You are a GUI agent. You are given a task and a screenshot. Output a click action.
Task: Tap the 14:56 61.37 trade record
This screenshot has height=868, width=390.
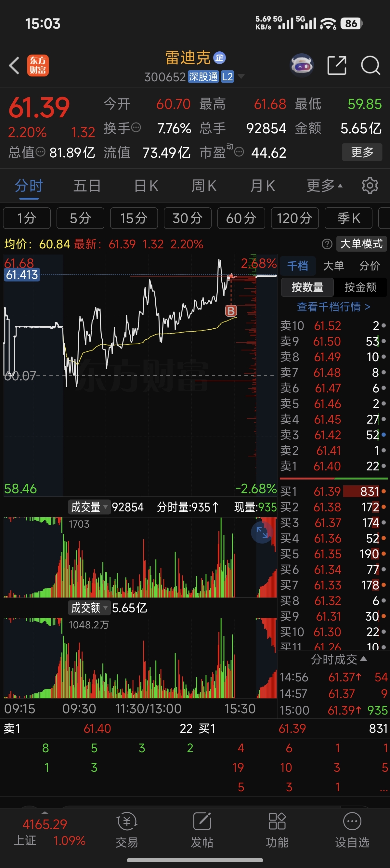[334, 677]
